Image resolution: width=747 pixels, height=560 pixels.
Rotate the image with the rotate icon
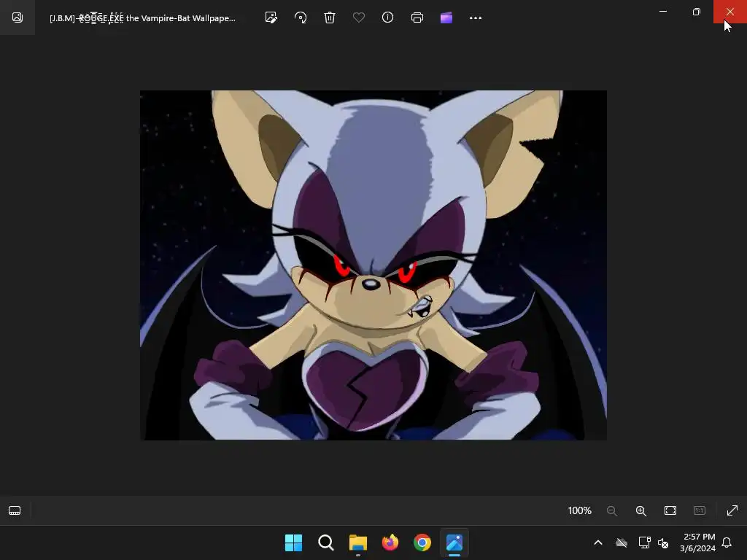[x=301, y=17]
